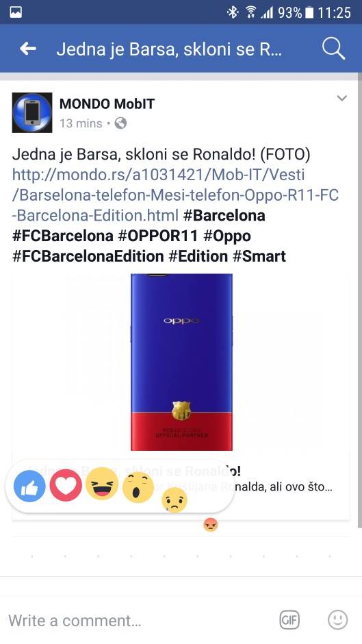Select the Like thumbs-up reaction

[29, 486]
